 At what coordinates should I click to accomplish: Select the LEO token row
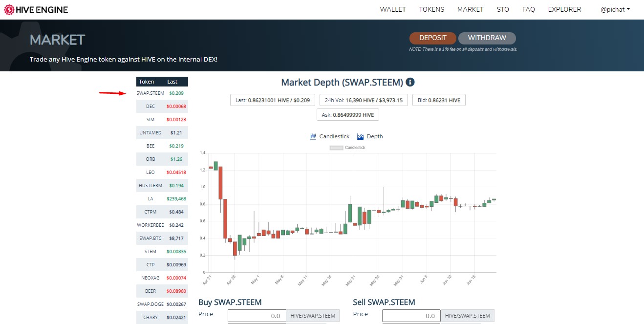point(162,172)
